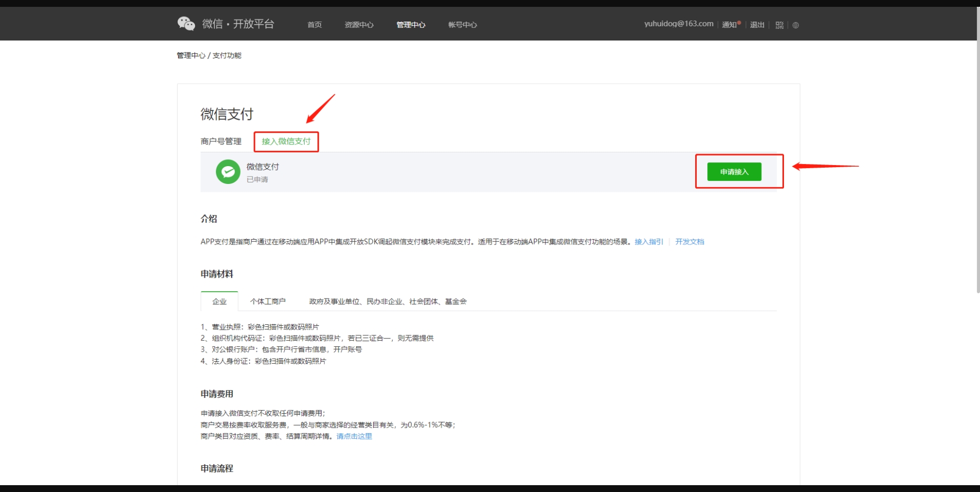Open the 开发文档 link
This screenshot has height=492, width=980.
(689, 242)
